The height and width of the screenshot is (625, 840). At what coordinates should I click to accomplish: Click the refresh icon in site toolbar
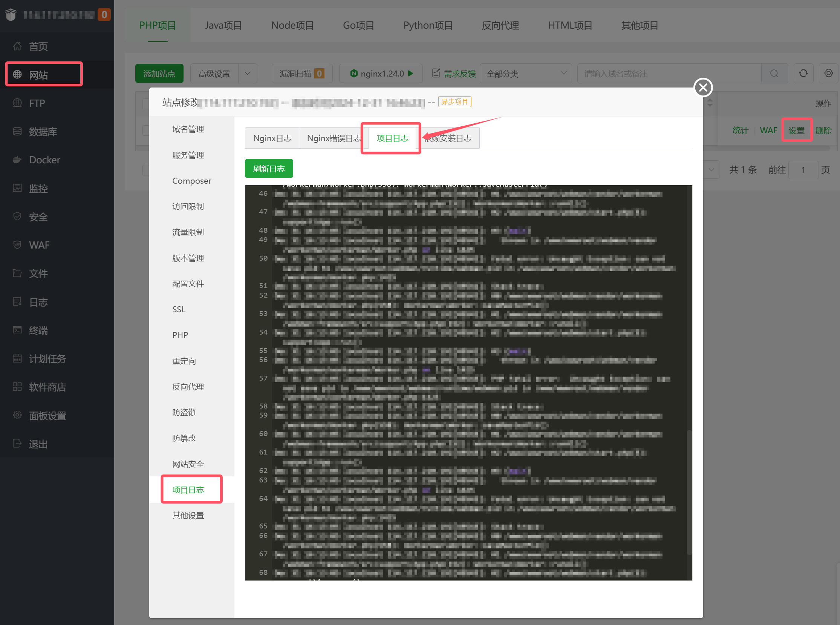[803, 74]
